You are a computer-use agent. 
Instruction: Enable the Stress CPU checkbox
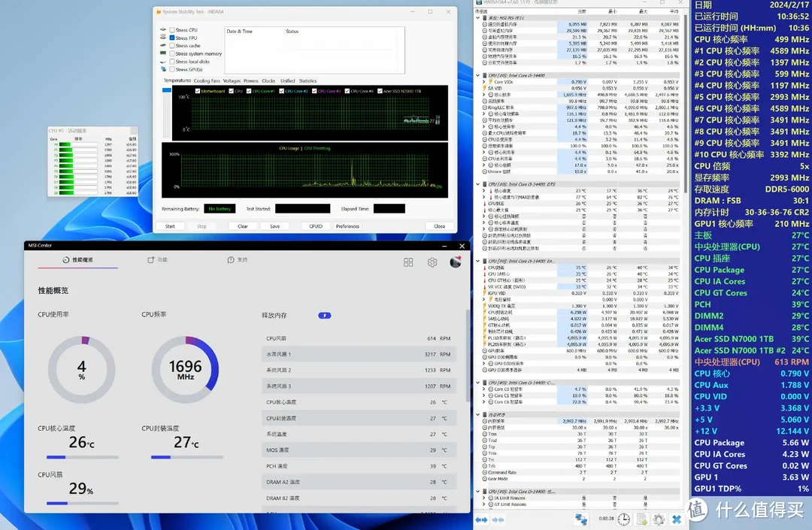(x=172, y=30)
